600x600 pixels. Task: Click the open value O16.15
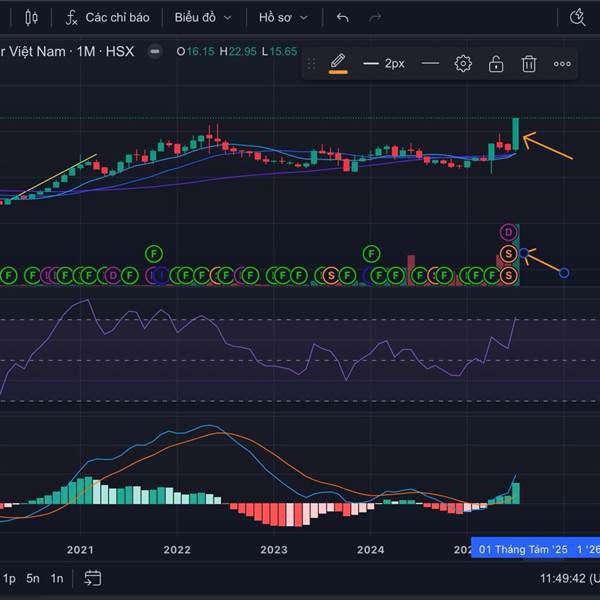coord(195,51)
